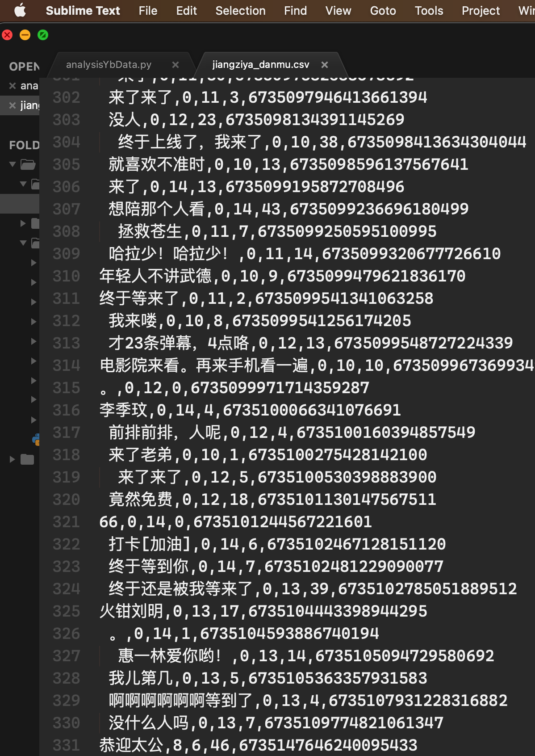Open the Project menu
This screenshot has width=535, height=756.
coord(481,11)
